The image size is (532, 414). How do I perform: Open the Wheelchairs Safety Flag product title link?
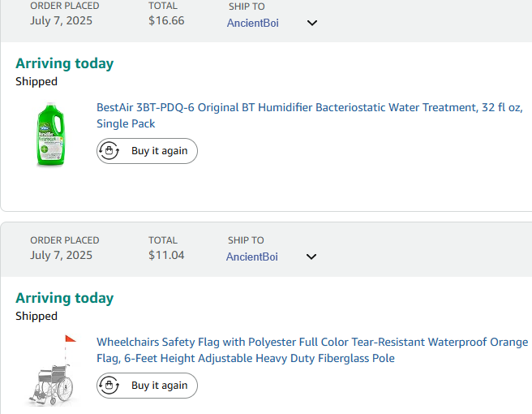(x=312, y=350)
